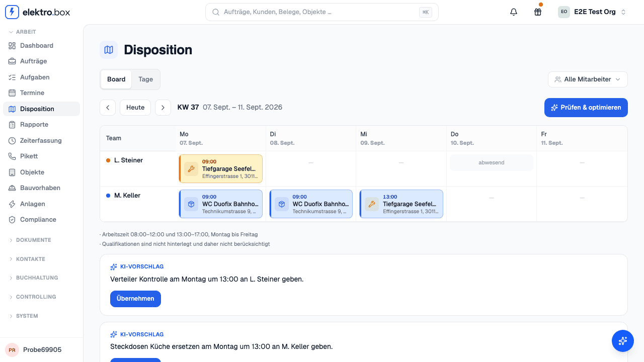644x362 pixels.
Task: Open E2E Test Org switcher
Action: pyautogui.click(x=593, y=12)
